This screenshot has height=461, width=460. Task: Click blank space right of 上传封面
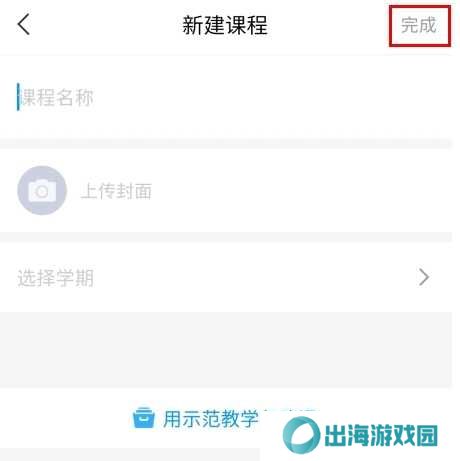(300, 191)
